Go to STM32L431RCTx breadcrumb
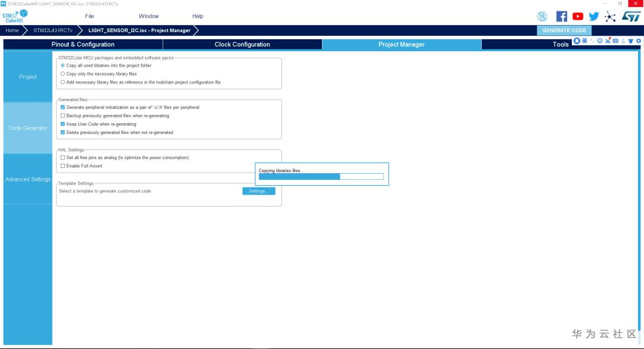The image size is (644, 349). (53, 30)
